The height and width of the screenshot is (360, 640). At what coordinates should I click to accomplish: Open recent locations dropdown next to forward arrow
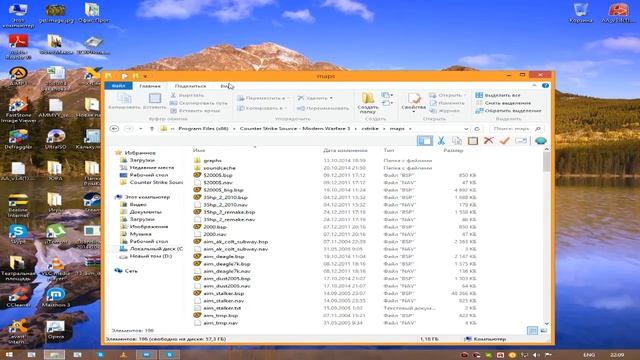140,129
